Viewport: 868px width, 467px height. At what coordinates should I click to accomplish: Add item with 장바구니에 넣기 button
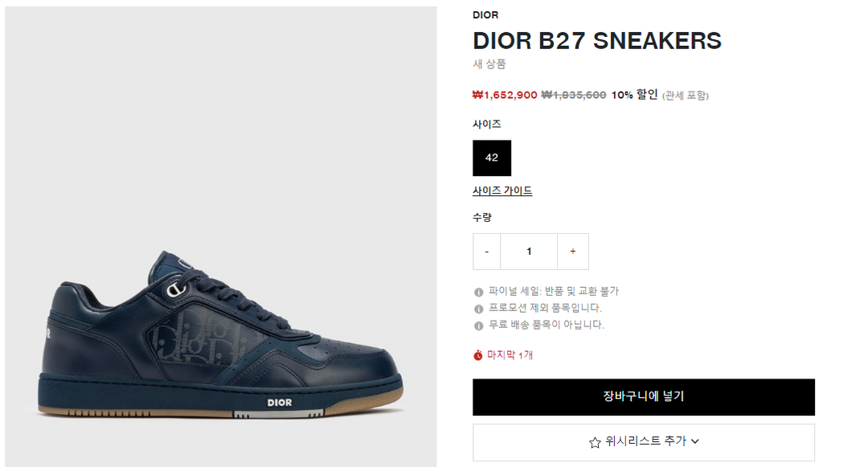click(x=643, y=397)
